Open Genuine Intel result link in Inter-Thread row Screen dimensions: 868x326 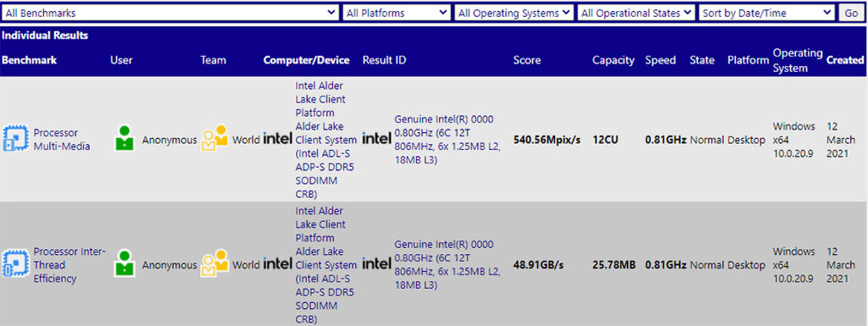(447, 264)
